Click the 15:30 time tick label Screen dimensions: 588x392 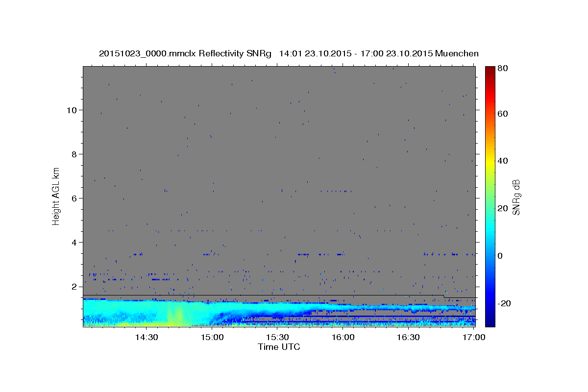[x=277, y=337]
